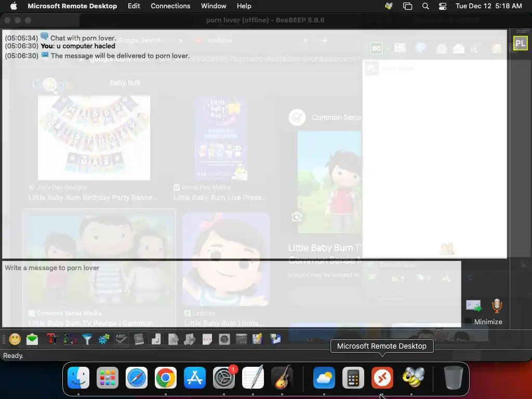532x399 pixels.
Task: Click the dictionary book toolbar icon
Action: (x=139, y=339)
